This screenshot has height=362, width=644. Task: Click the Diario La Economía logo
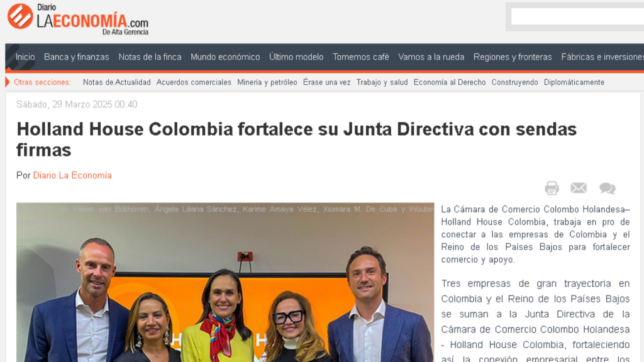78,19
